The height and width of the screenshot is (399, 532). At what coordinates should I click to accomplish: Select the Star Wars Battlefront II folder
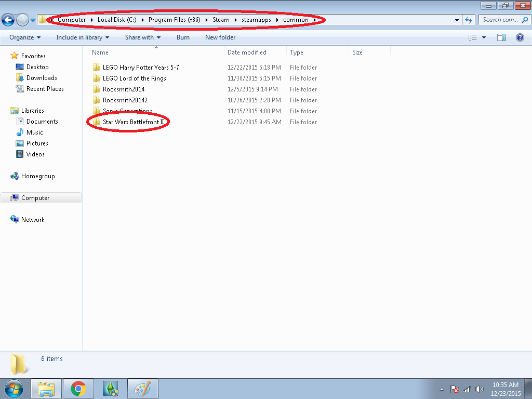133,122
